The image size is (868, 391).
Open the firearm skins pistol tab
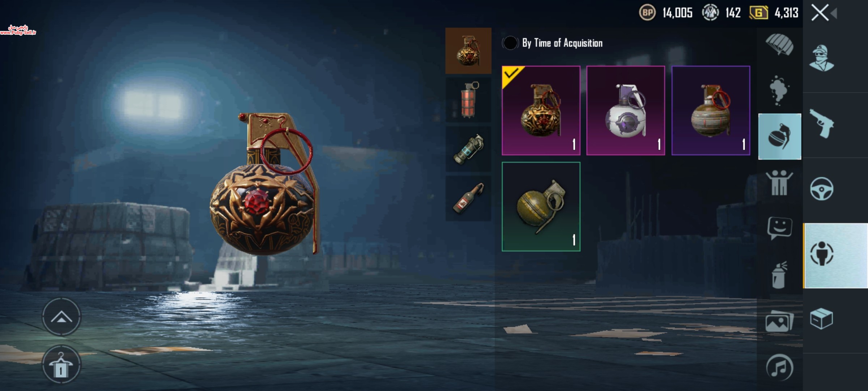(822, 124)
